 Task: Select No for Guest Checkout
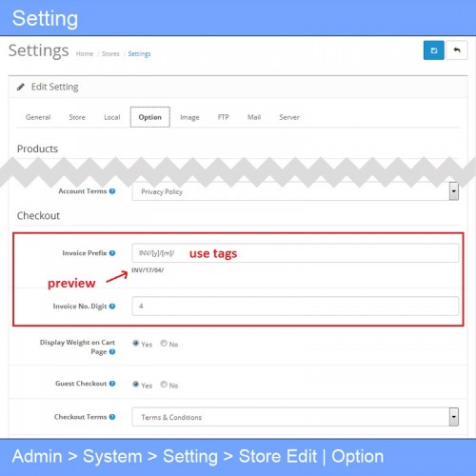(x=164, y=385)
